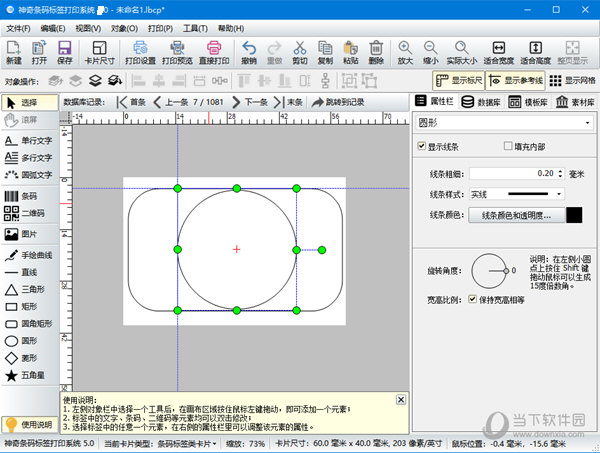
Task: Click the 删除 trash icon
Action: [376, 52]
